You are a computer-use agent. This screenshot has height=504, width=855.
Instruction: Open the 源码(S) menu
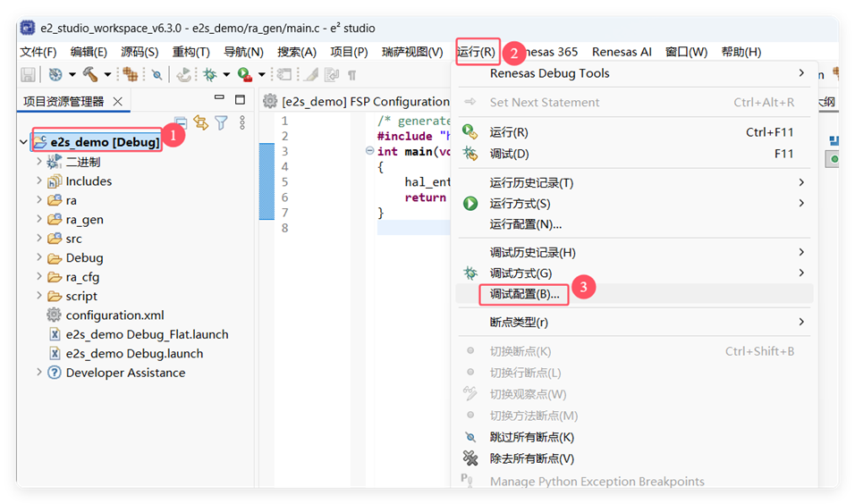tap(140, 52)
